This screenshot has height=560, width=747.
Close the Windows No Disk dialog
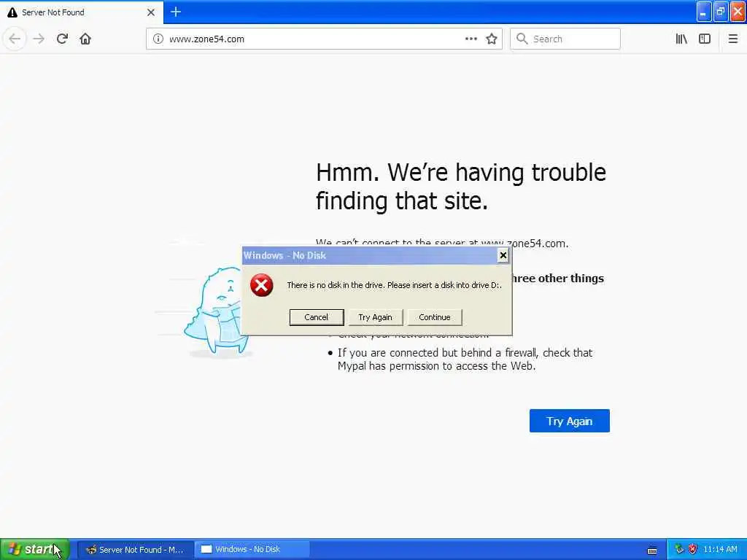click(x=503, y=256)
